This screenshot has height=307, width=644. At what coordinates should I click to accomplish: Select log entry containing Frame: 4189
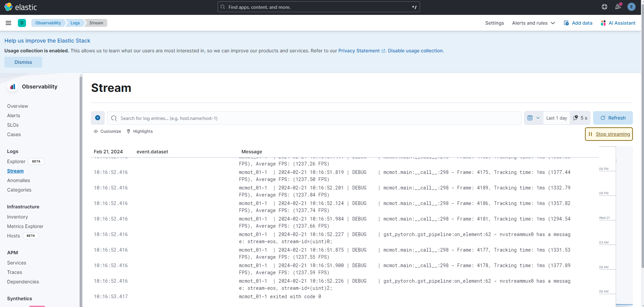pos(345,191)
